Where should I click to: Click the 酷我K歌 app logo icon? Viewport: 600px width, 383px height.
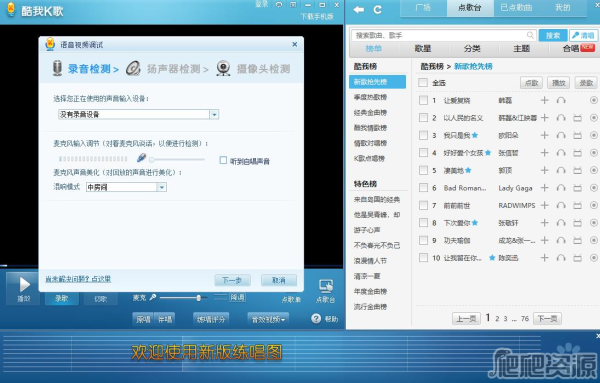(11, 10)
